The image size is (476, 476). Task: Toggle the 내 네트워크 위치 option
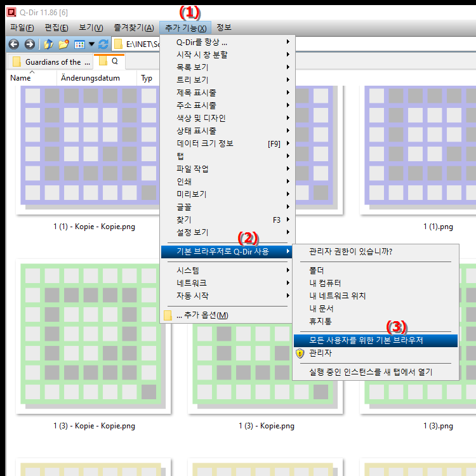[x=376, y=296]
